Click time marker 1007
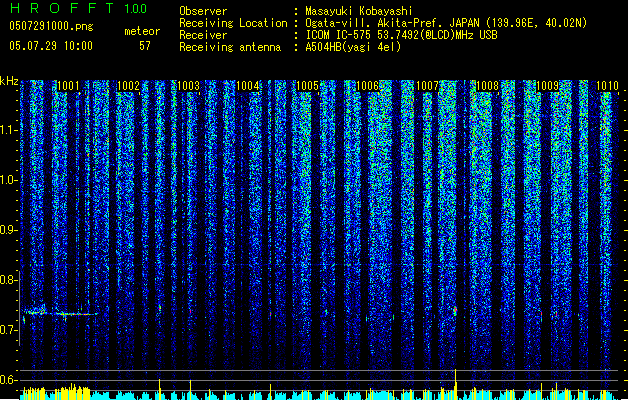The image size is (629, 400). [427, 85]
